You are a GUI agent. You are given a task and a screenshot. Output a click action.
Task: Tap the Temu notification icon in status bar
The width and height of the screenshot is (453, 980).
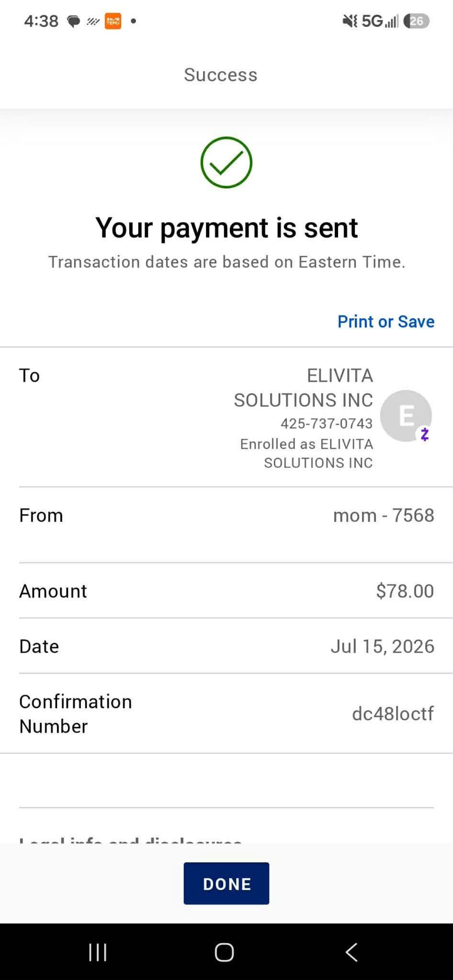pos(113,21)
